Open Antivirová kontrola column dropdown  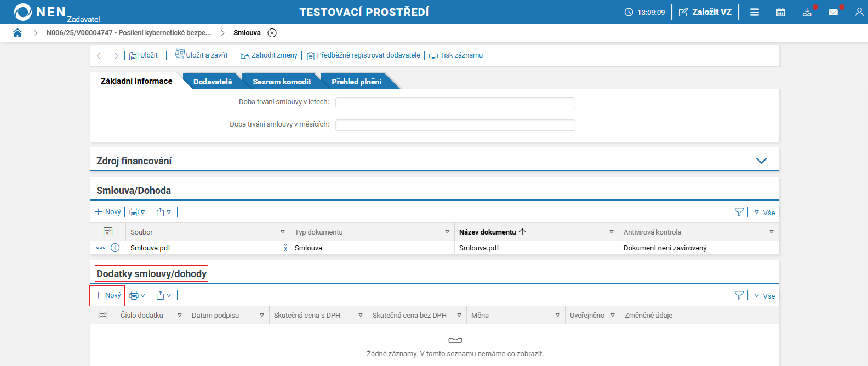[772, 232]
